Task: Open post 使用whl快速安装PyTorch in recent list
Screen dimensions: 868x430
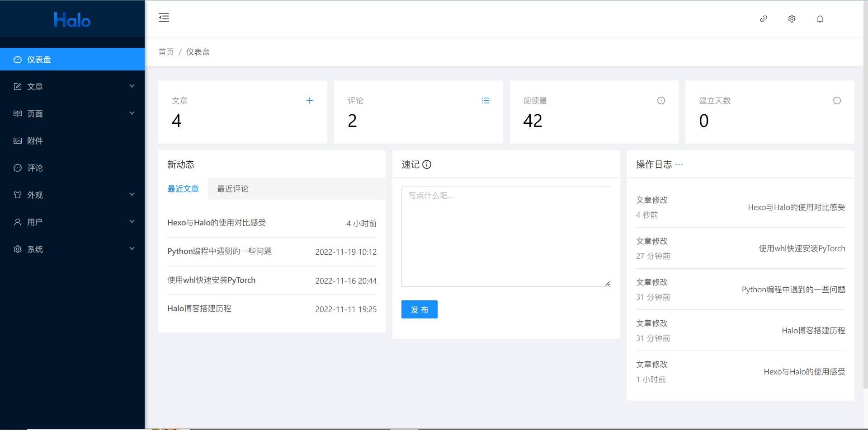Action: 212,280
